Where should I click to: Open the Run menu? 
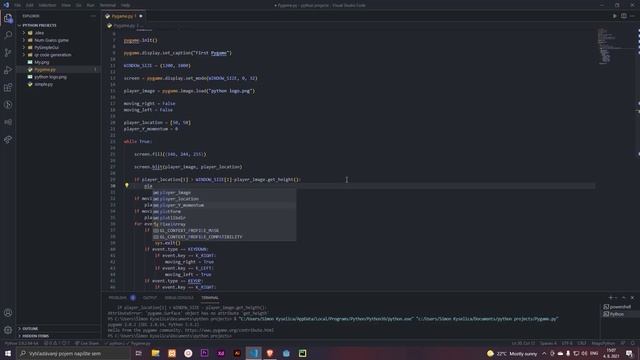[90, 5]
